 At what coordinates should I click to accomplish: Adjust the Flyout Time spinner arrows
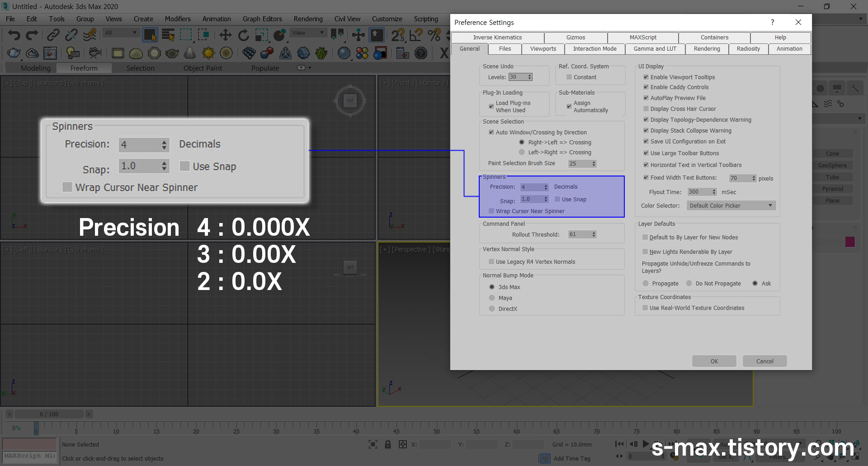pyautogui.click(x=714, y=192)
